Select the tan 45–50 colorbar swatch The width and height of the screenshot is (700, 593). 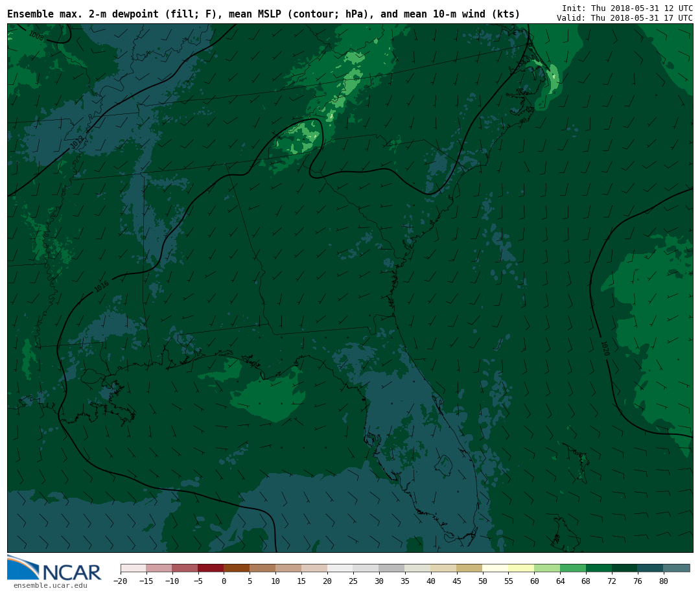469,568
